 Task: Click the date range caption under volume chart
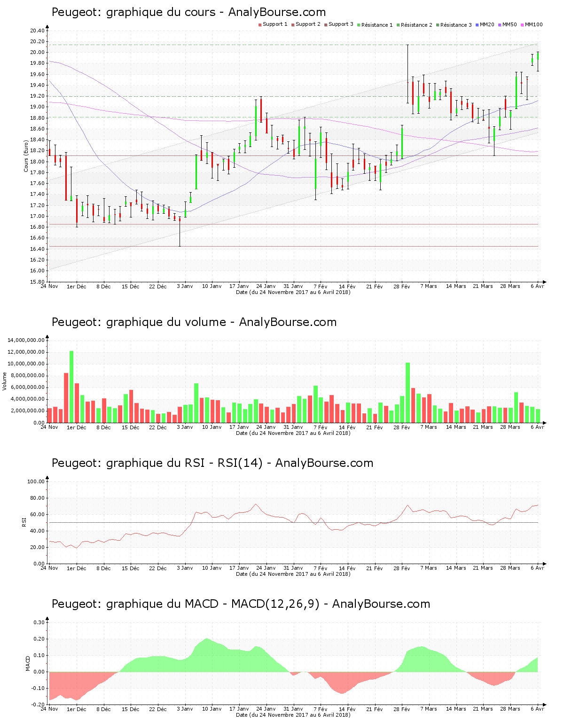(x=293, y=433)
